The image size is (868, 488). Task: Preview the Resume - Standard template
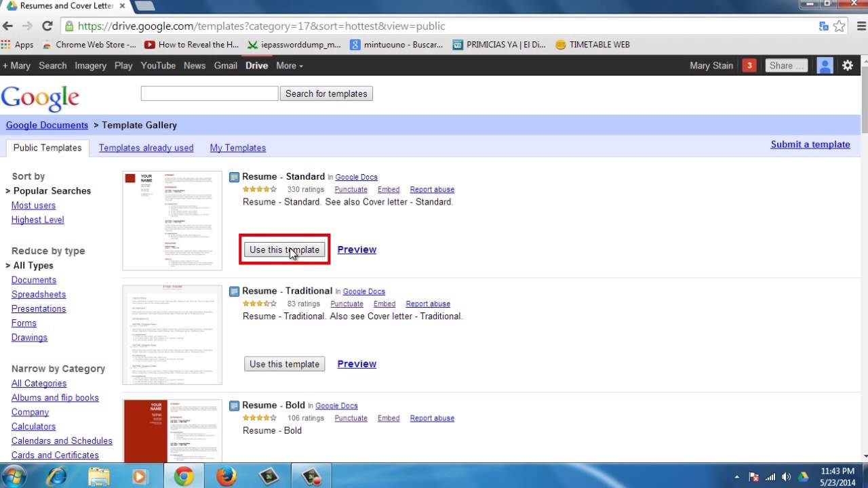(x=357, y=249)
